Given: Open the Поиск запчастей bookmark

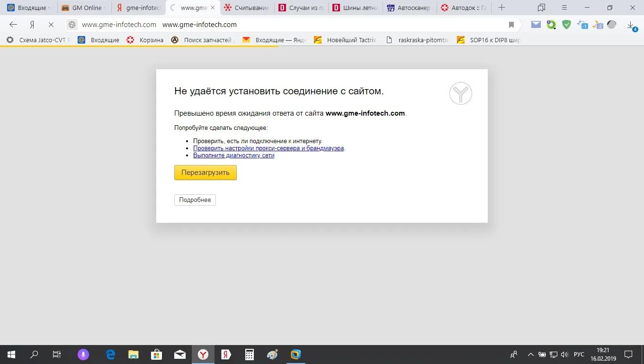Looking at the screenshot, I should (203, 40).
